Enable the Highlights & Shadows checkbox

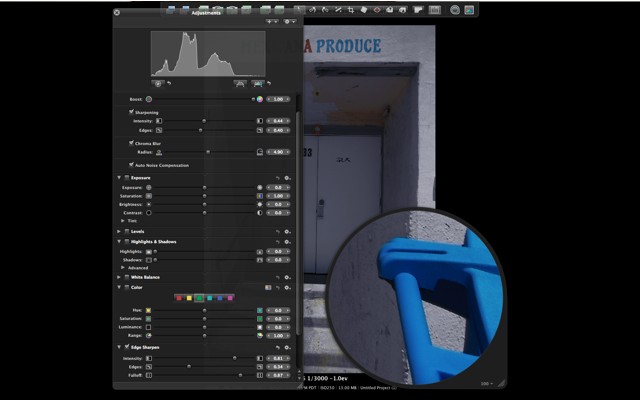click(127, 242)
